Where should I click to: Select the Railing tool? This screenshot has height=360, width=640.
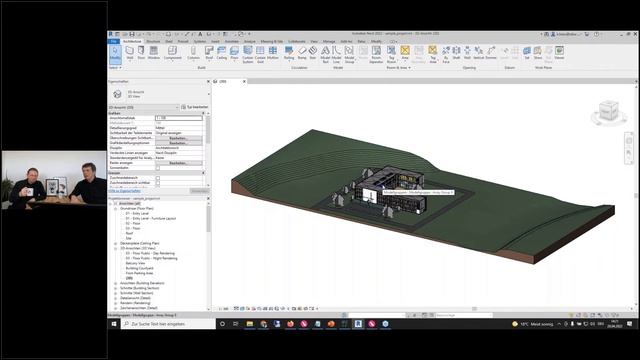(289, 53)
